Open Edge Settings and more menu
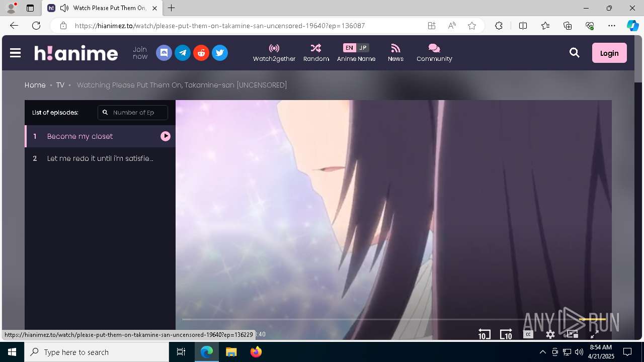 tap(612, 26)
